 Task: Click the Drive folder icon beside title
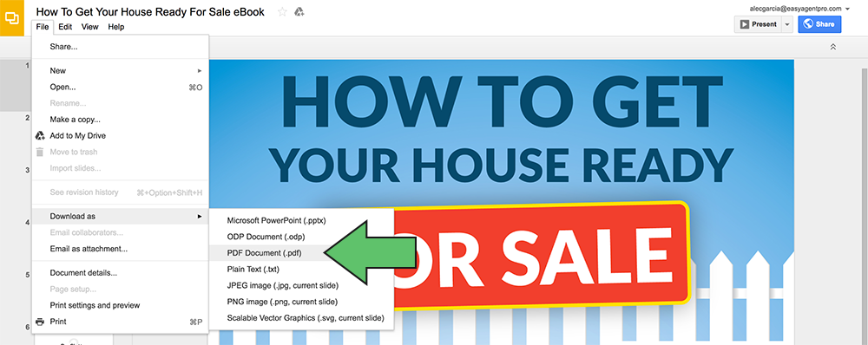pyautogui.click(x=299, y=12)
